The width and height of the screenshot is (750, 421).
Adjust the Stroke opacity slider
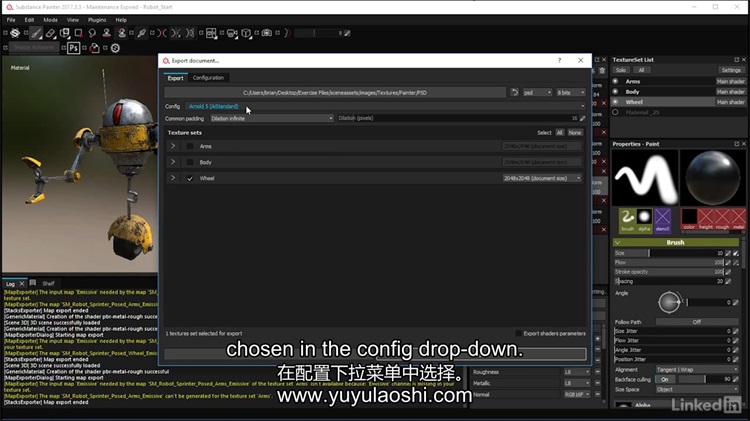tap(669, 272)
